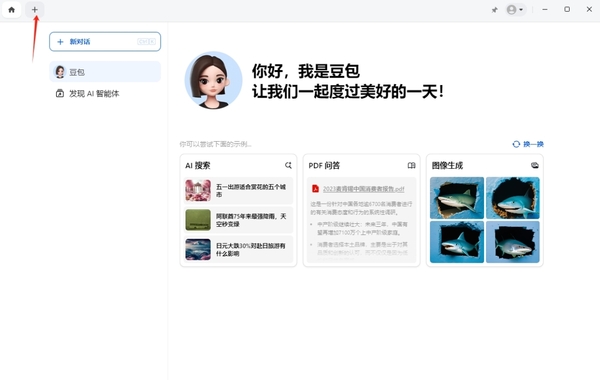The width and height of the screenshot is (600, 380).
Task: Click the AI 搜索 search icon
Action: click(288, 165)
